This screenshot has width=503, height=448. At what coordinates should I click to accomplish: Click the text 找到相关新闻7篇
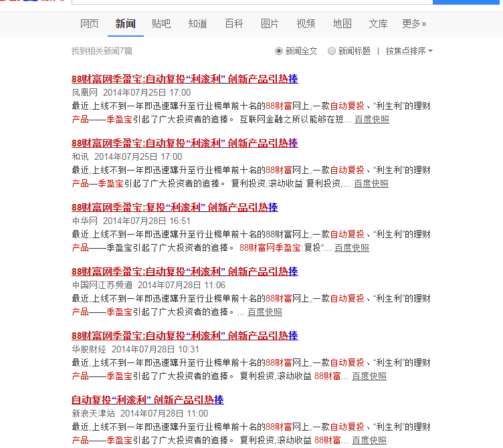tap(102, 51)
